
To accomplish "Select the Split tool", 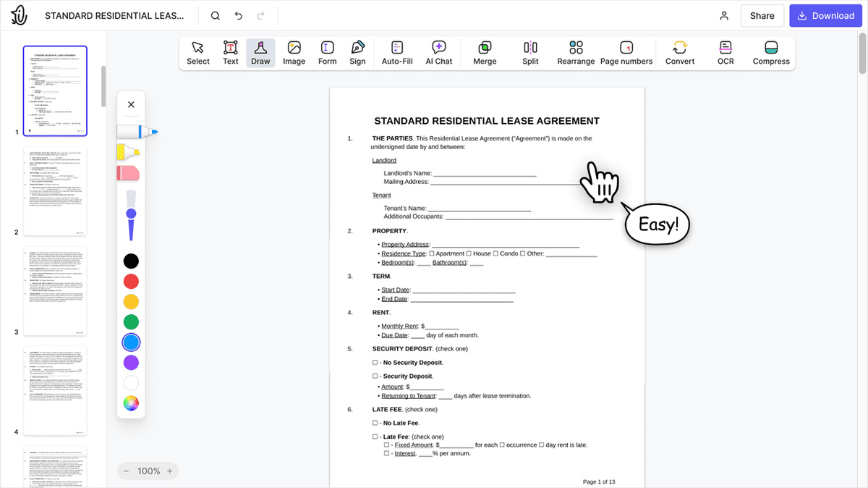I will click(530, 54).
